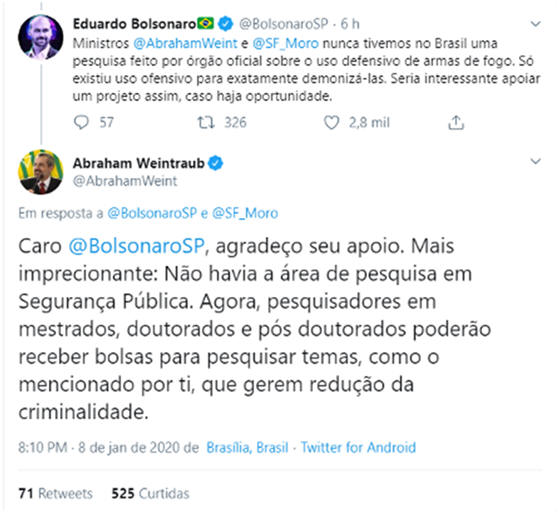Click the Twitter for Android source link
Image resolution: width=558 pixels, height=514 pixels.
[x=358, y=447]
